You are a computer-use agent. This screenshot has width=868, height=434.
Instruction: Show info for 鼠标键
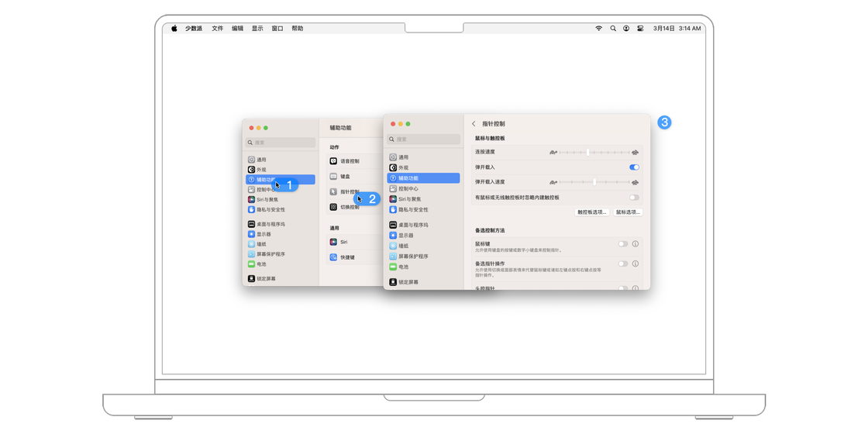(635, 243)
